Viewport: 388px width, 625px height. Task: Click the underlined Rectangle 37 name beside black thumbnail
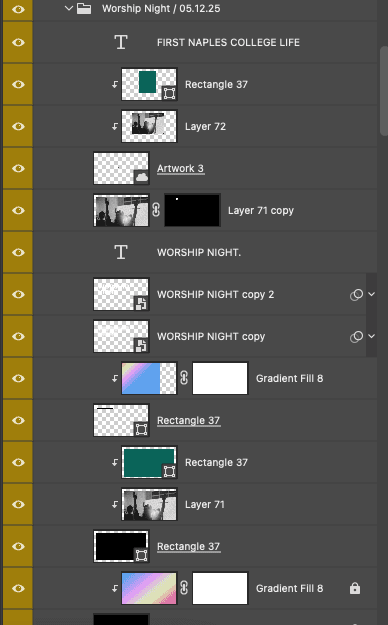188,546
